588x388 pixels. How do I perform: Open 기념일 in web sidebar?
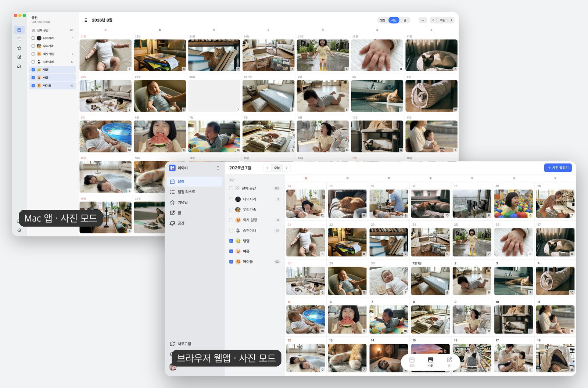(195, 202)
